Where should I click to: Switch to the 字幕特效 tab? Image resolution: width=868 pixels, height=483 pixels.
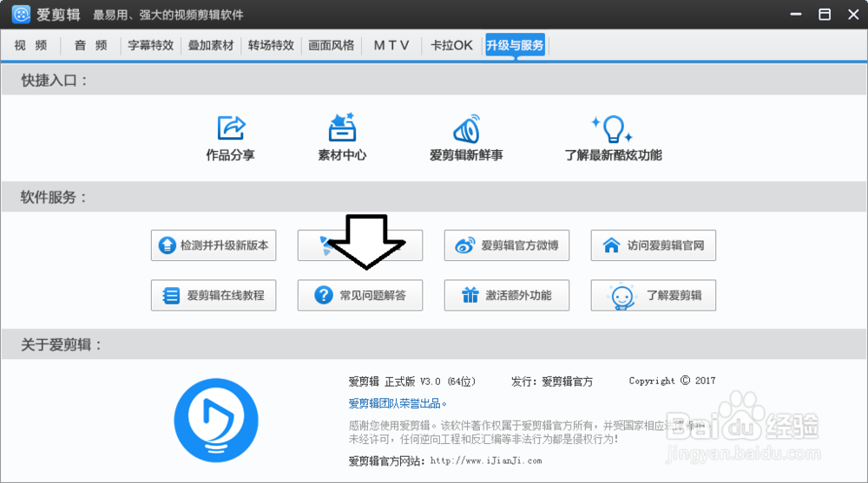150,45
